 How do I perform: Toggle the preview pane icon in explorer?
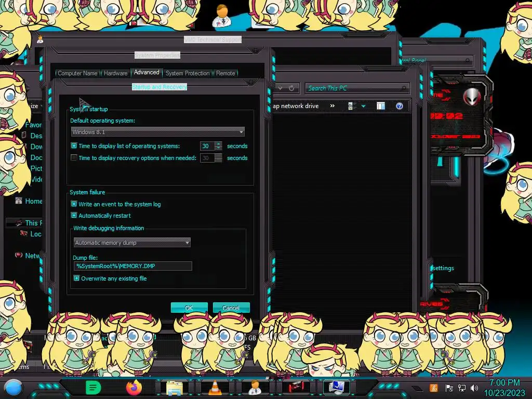click(381, 106)
